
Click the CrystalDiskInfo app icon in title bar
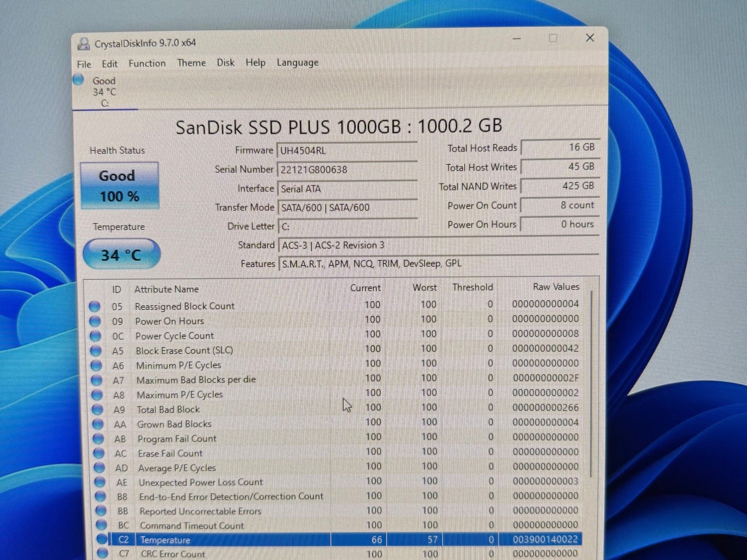pos(84,44)
